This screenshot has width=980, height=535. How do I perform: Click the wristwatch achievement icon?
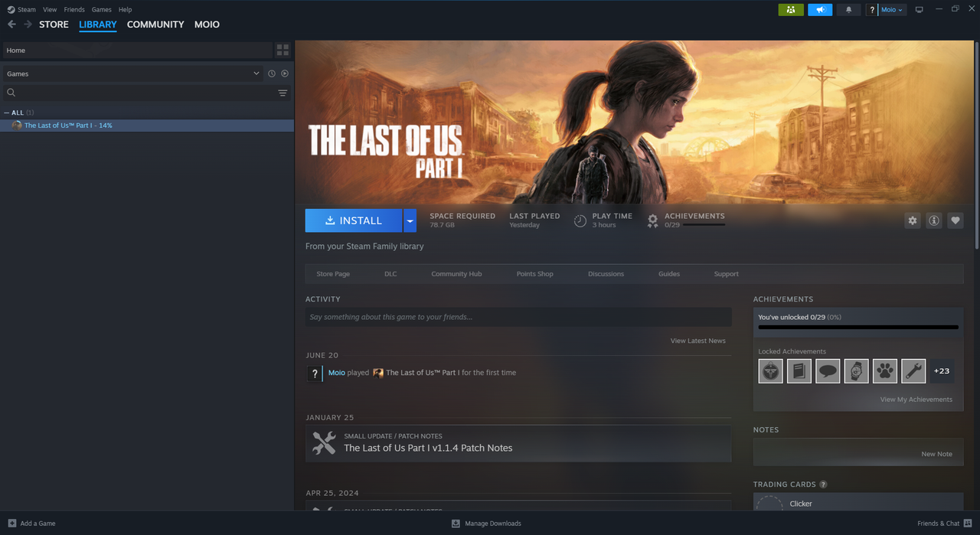pyautogui.click(x=856, y=371)
